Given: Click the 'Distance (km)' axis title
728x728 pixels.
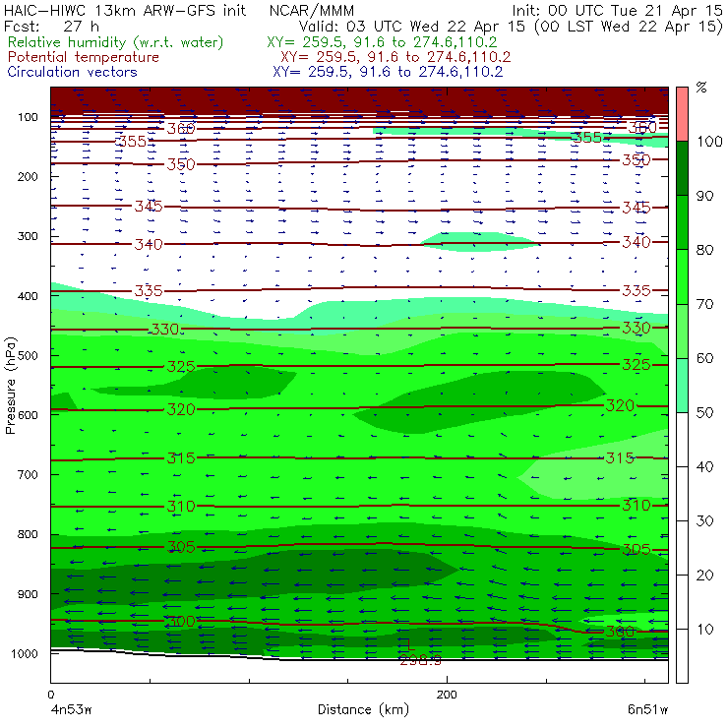Looking at the screenshot, I should click(364, 709).
